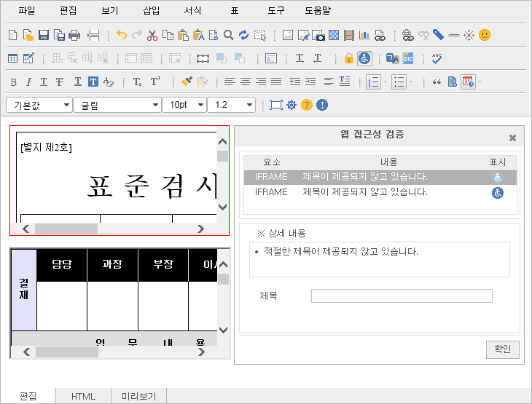The height and width of the screenshot is (404, 532).
Task: Click the table properties pencil icon
Action: [x=28, y=58]
